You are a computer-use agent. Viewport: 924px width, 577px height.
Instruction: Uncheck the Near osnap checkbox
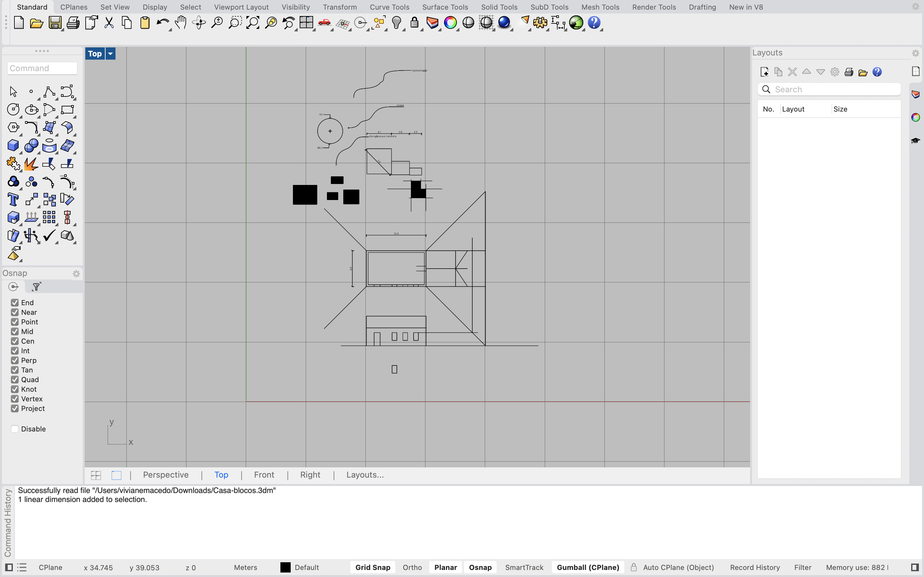[14, 312]
